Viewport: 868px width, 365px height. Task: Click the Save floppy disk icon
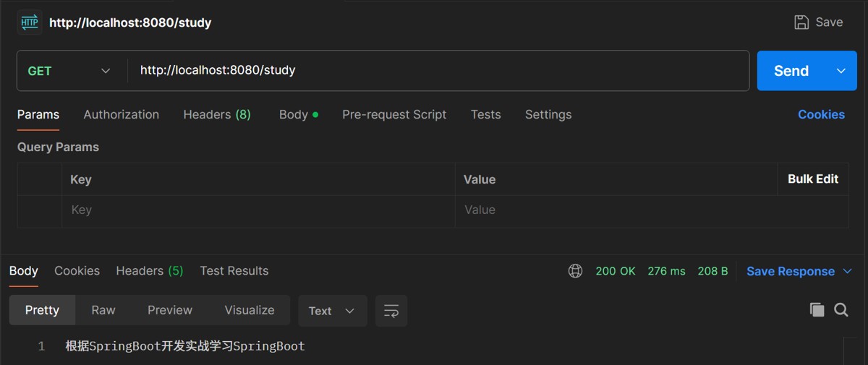click(x=801, y=22)
